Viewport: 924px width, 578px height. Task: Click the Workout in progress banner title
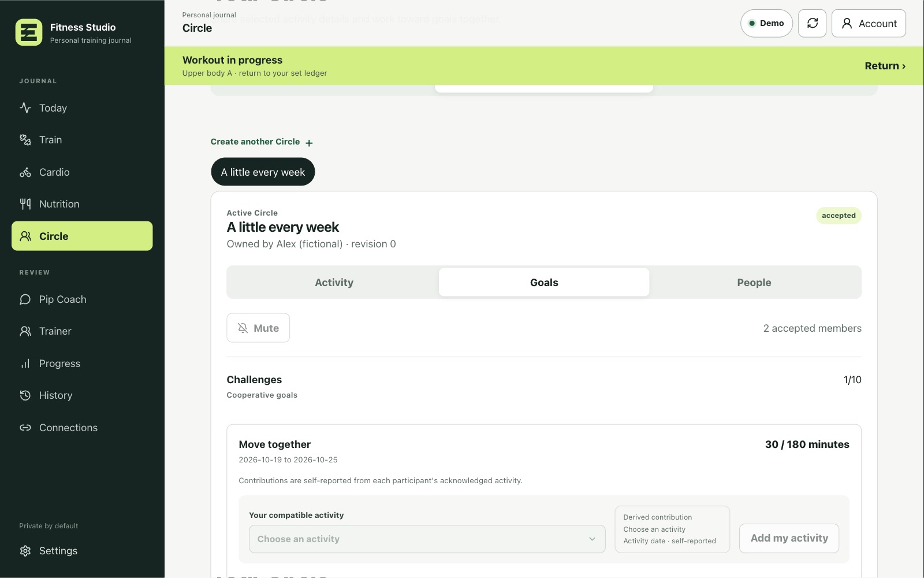tap(232, 60)
